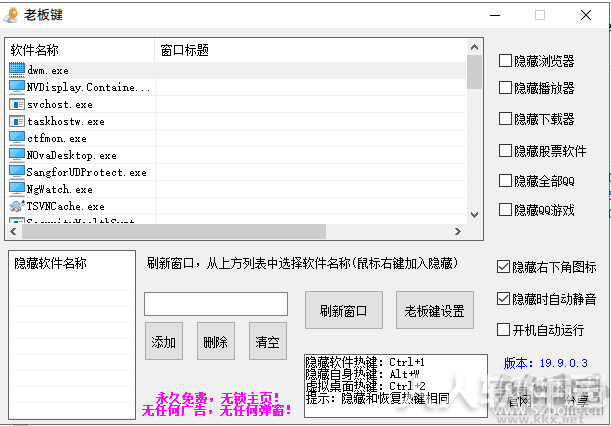The width and height of the screenshot is (611, 426).
Task: Select SangforUDProtect.exe in the list
Action: click(x=87, y=172)
